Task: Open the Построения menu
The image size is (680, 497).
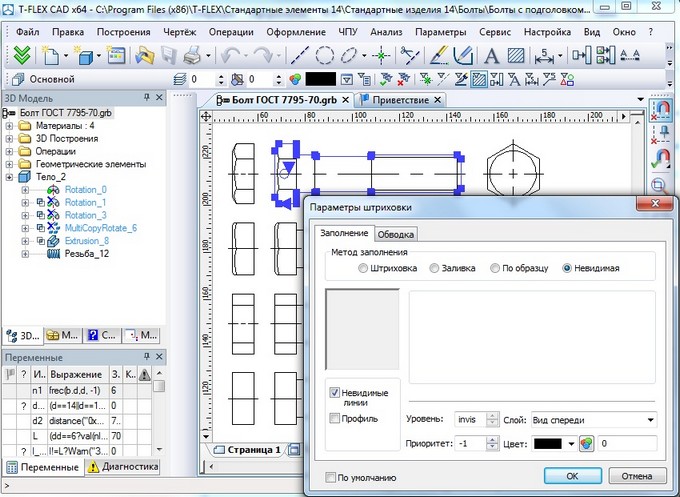Action: (124, 32)
